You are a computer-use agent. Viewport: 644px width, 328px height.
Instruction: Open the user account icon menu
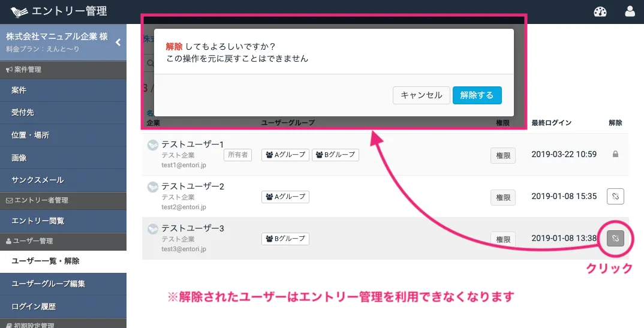[630, 11]
